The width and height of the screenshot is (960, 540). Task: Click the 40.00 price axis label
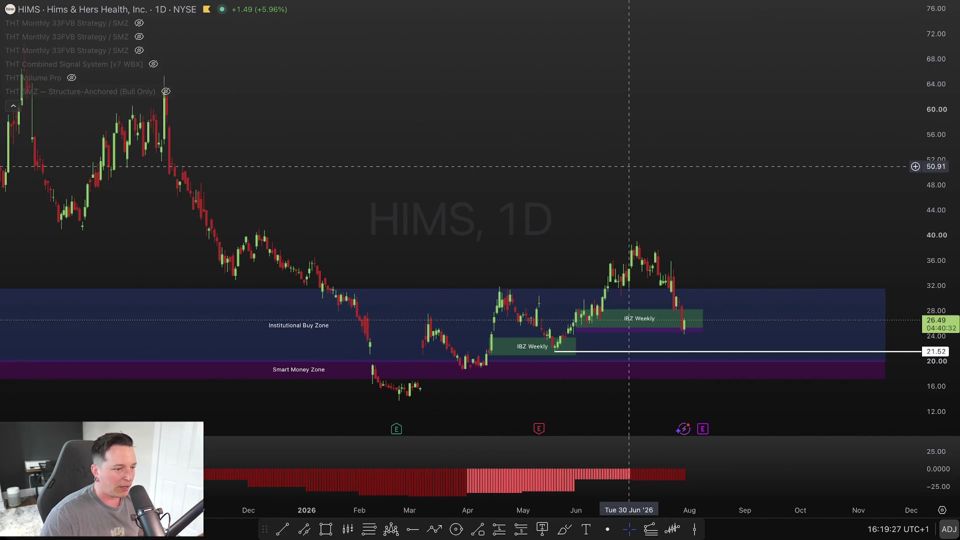click(936, 235)
